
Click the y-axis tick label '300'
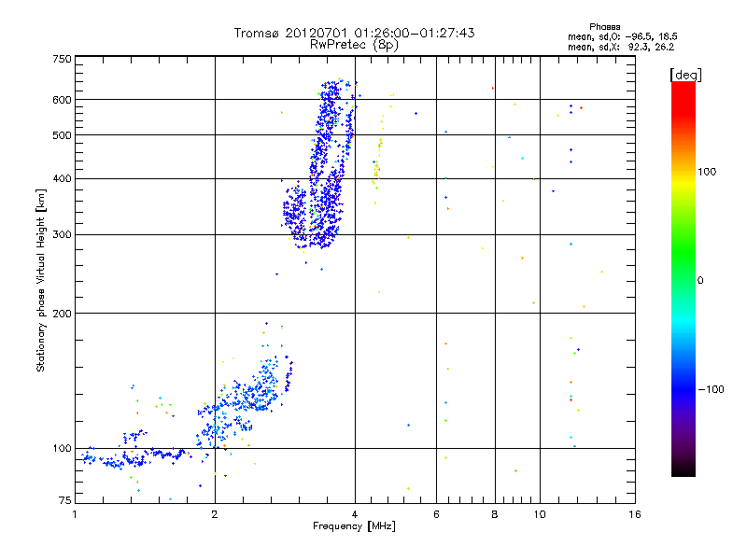click(62, 235)
